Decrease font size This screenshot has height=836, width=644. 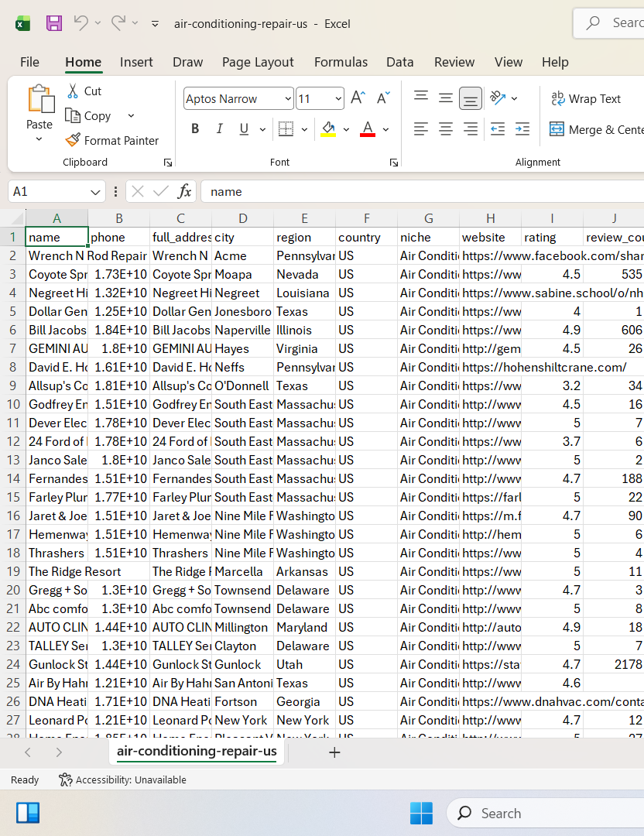pyautogui.click(x=383, y=98)
